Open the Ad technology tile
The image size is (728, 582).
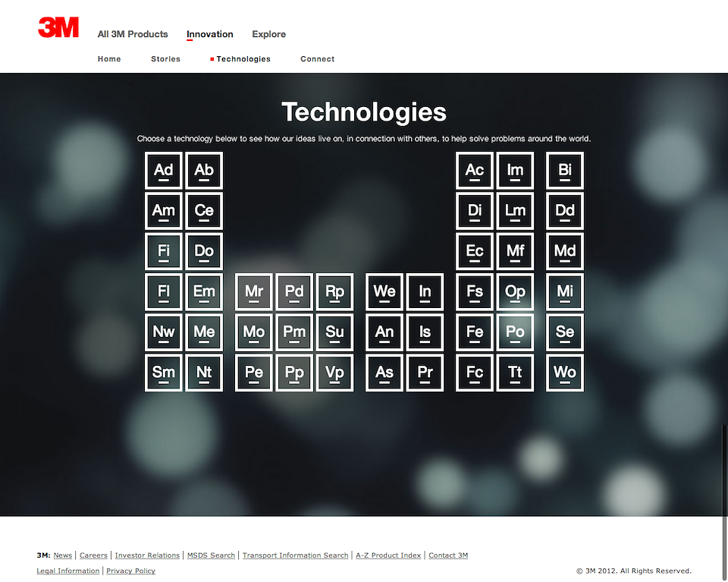164,171
